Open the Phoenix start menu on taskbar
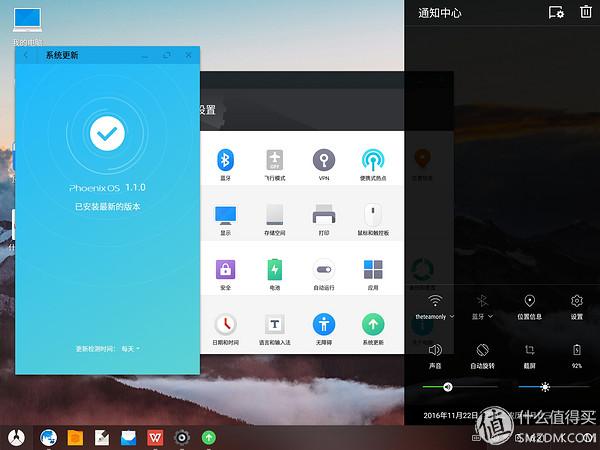Image resolution: width=600 pixels, height=450 pixels. coord(16,437)
